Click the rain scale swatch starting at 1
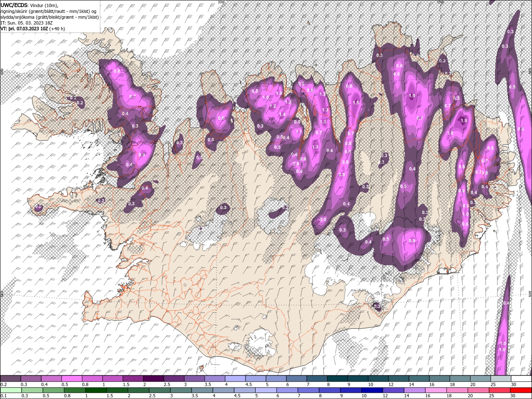532x399 pixels. tap(96, 390)
